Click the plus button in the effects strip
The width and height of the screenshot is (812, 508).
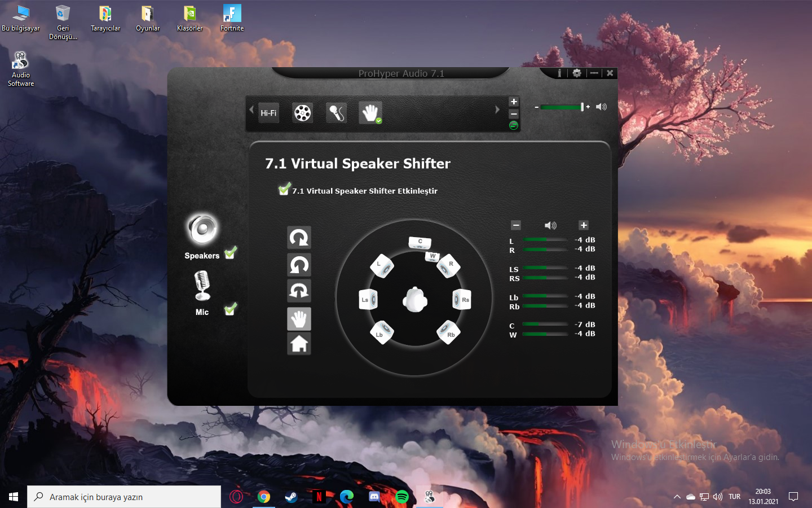click(x=514, y=102)
